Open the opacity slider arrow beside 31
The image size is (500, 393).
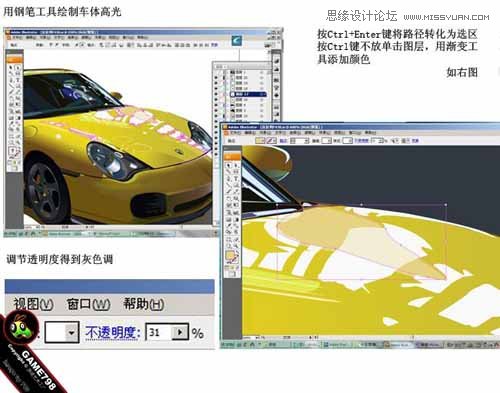click(x=180, y=332)
